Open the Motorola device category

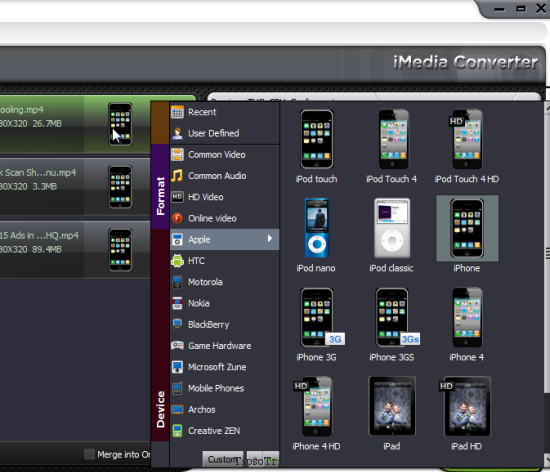click(224, 282)
